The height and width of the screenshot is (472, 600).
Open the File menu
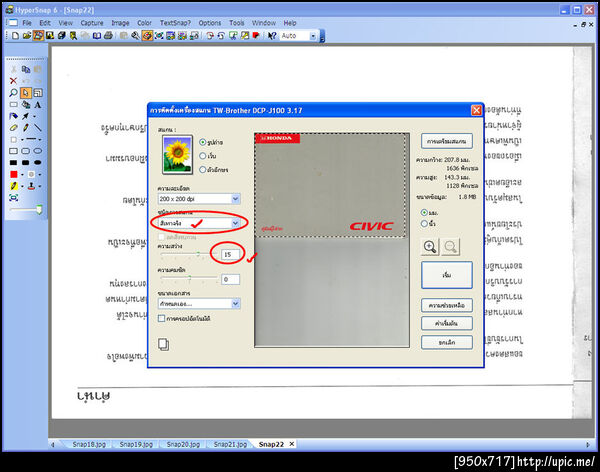click(27, 23)
